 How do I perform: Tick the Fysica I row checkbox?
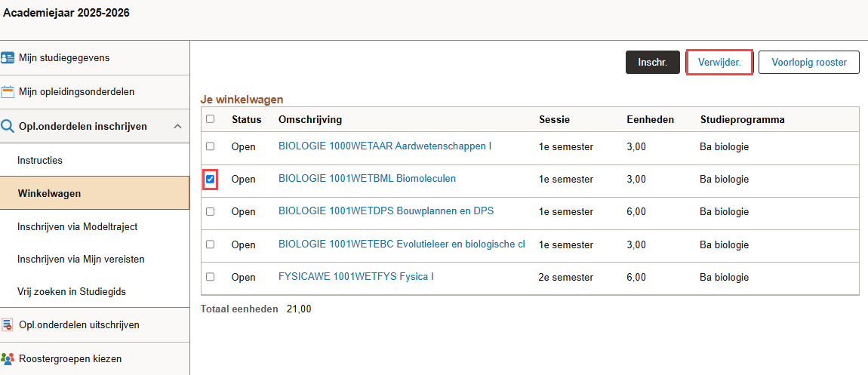coord(210,277)
